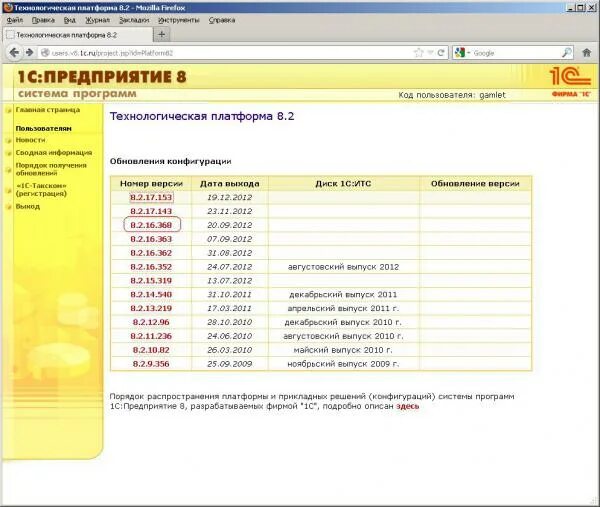Viewport: 600px width, 507px height.
Task: Bookmark this page with the star icon
Action: [419, 53]
